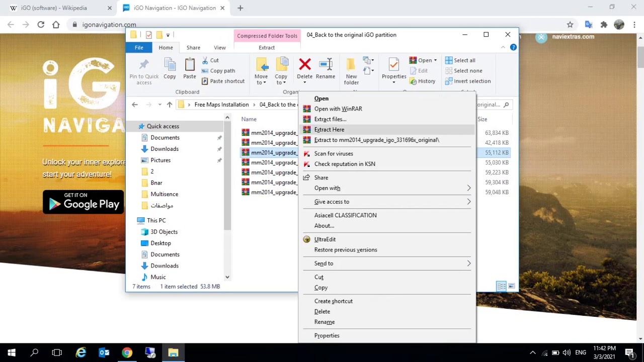Expand the Quick Access Toolbar customize dropdown

168,35
